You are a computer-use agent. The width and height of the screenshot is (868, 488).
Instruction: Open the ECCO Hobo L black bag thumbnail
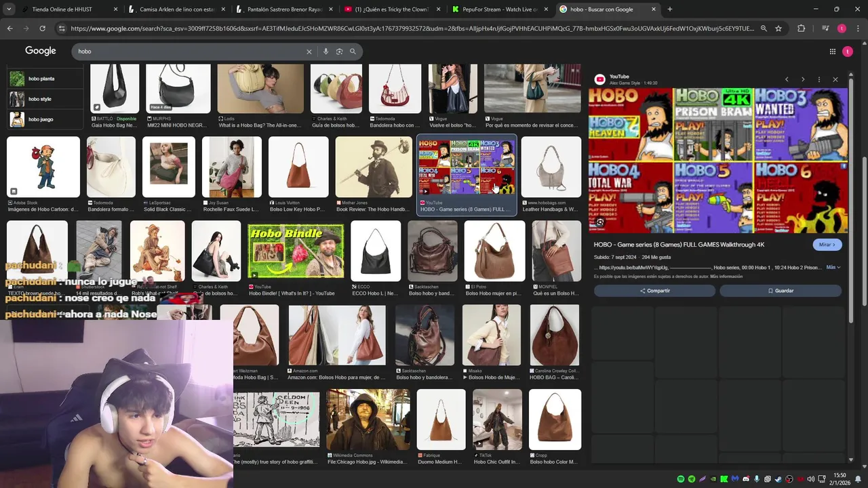[x=376, y=251]
